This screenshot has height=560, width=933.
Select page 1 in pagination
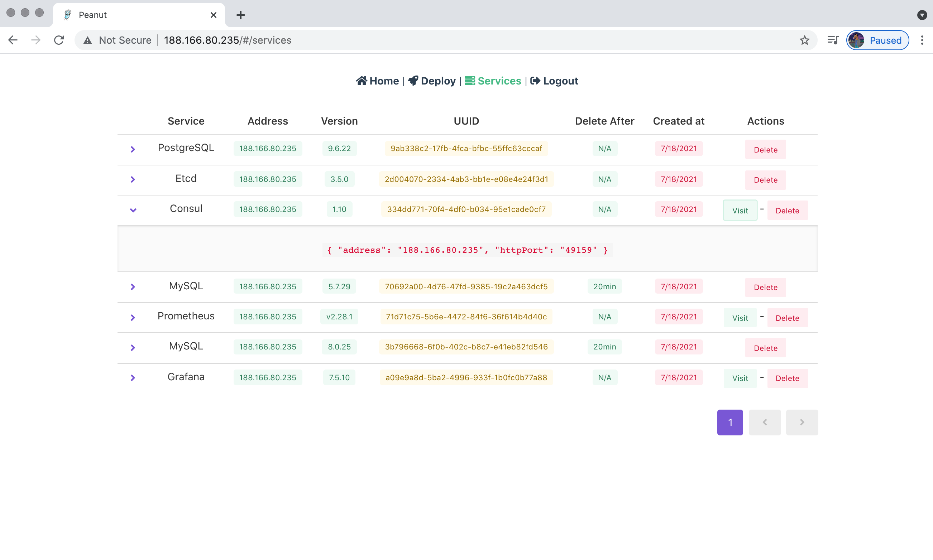point(730,422)
